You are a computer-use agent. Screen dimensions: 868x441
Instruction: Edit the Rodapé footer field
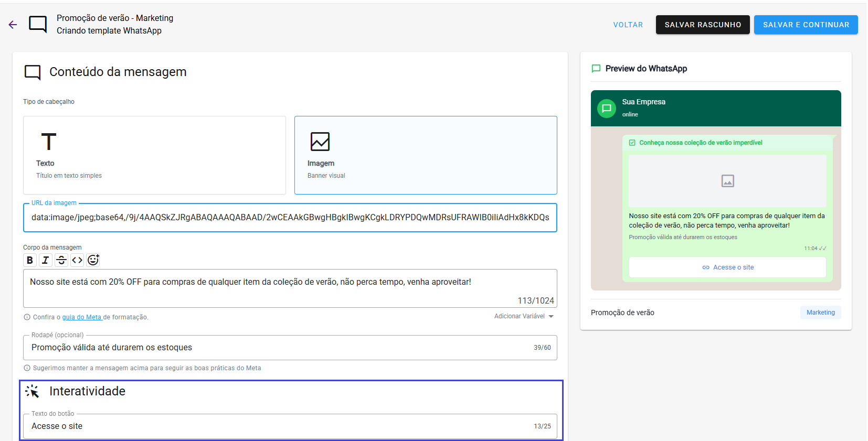(278, 348)
